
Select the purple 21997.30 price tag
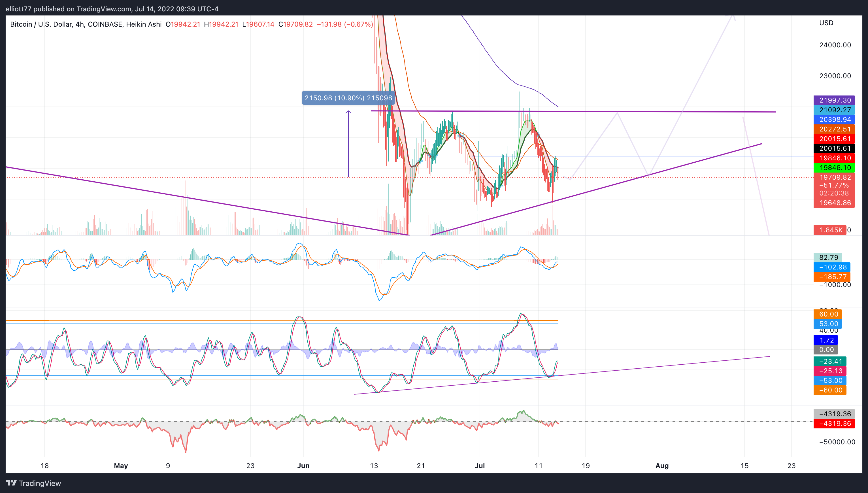834,100
